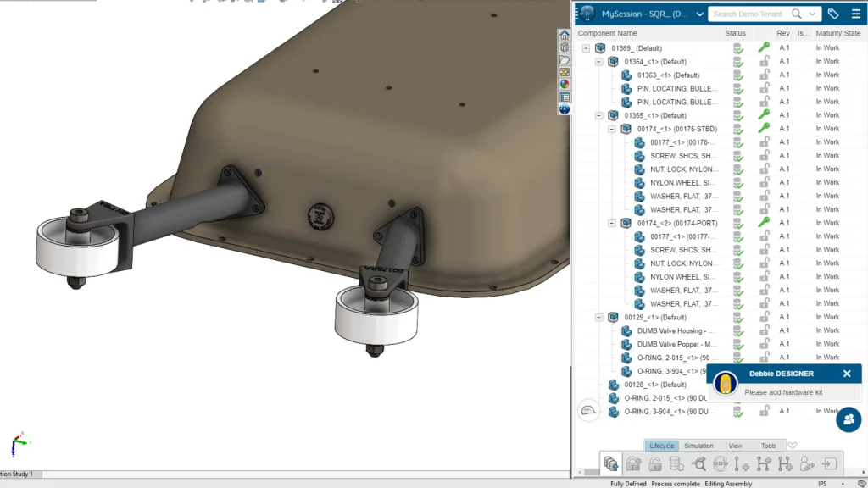Click the green key on 01365_<1> row
Screen dimensions: 868x488
pos(764,114)
